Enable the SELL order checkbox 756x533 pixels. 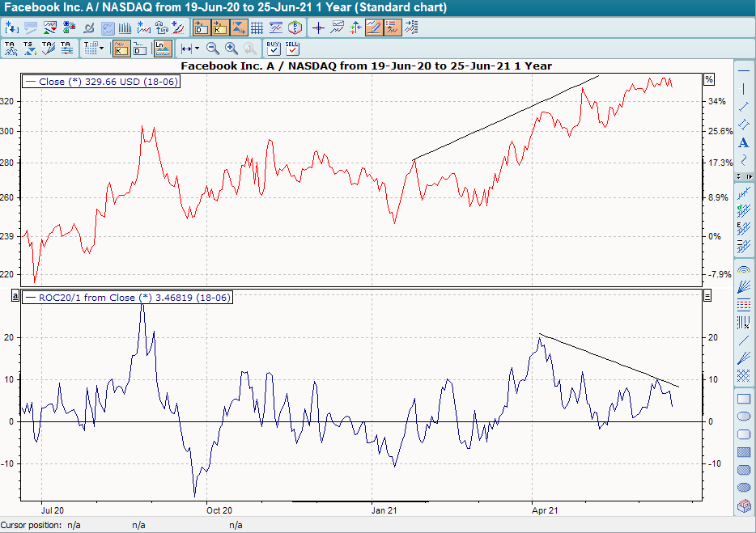(291, 48)
